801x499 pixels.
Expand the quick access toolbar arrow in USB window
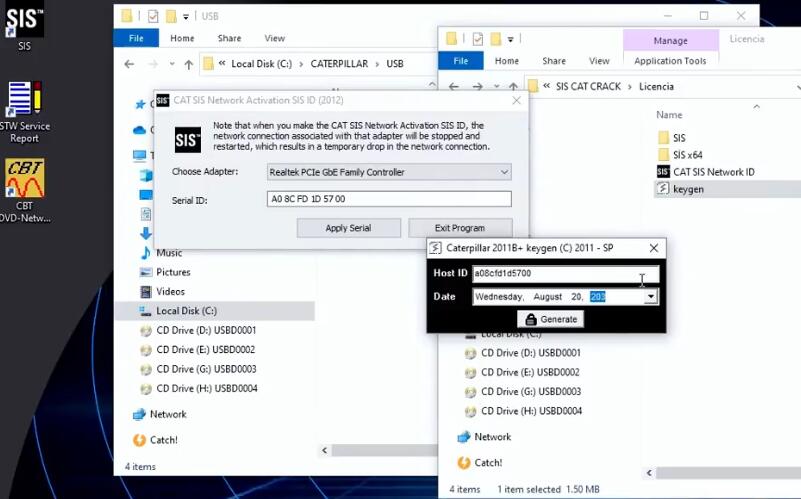pyautogui.click(x=186, y=17)
